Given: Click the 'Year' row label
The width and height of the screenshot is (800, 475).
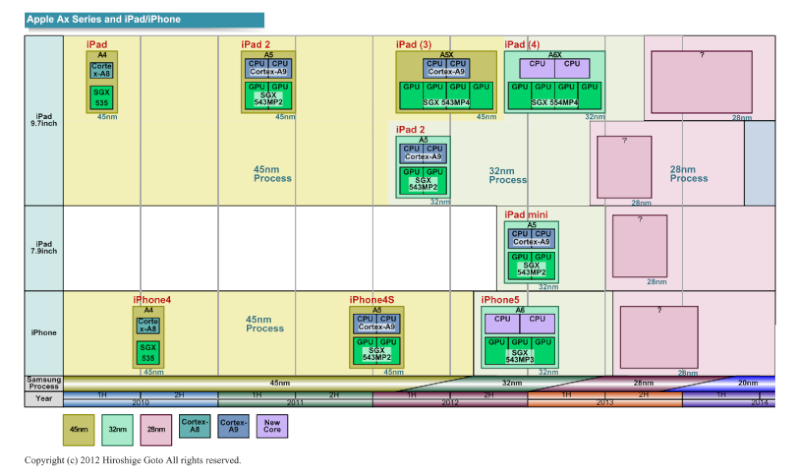Looking at the screenshot, I should pyautogui.click(x=44, y=398).
